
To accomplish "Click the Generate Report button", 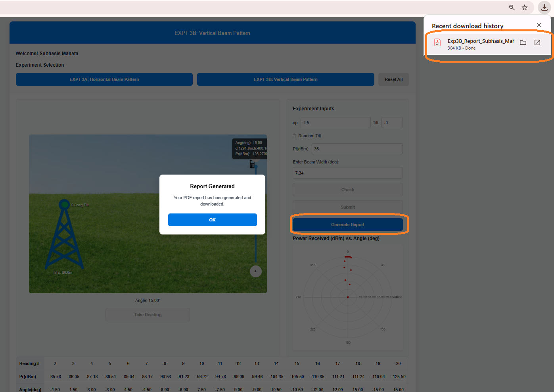I will tap(347, 225).
